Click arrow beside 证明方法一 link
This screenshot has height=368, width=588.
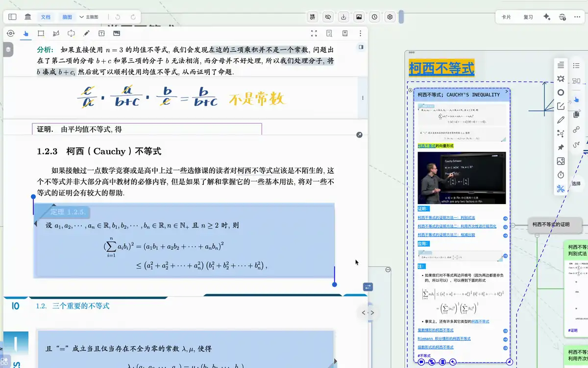click(505, 218)
